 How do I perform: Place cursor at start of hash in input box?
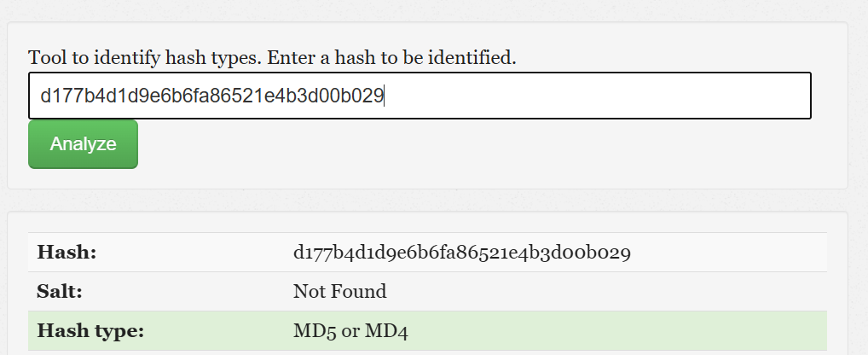coord(40,96)
